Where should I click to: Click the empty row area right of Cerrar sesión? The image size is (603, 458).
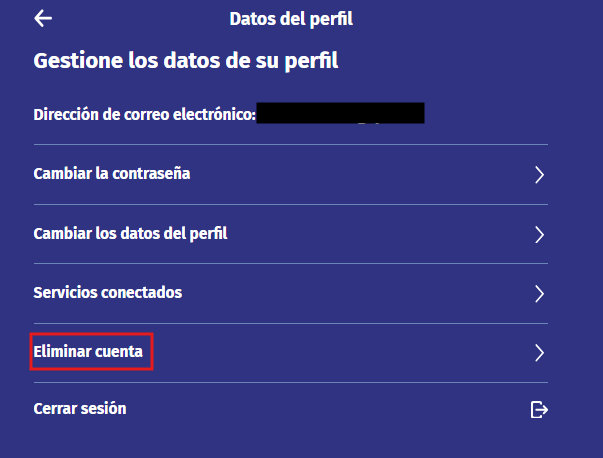click(x=328, y=409)
